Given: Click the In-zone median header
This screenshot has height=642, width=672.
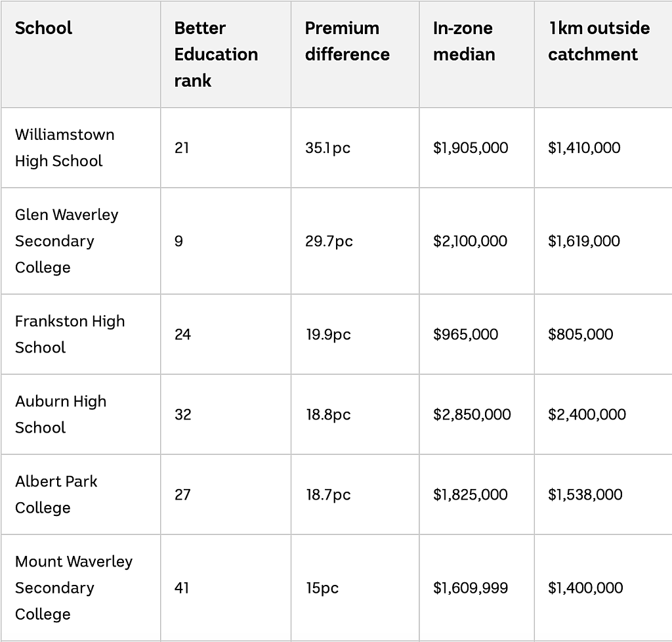Looking at the screenshot, I should coord(464,41).
